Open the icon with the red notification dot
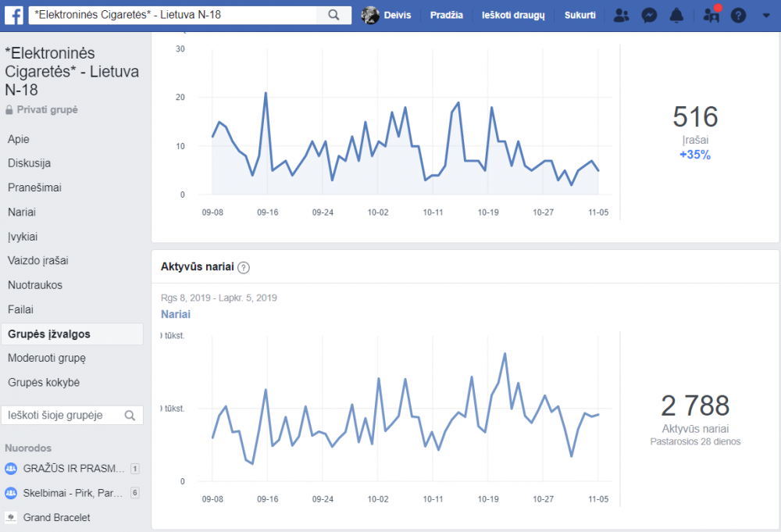The width and height of the screenshot is (781, 532). pos(711,16)
